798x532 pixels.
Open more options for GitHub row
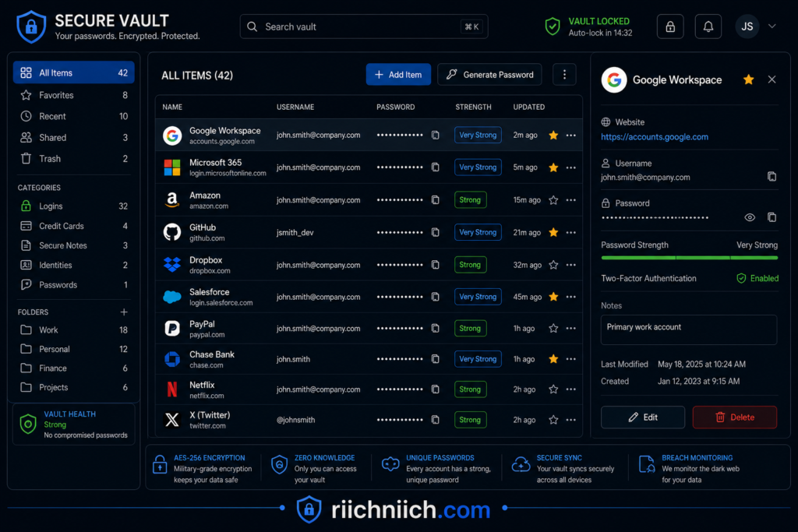pyautogui.click(x=571, y=232)
